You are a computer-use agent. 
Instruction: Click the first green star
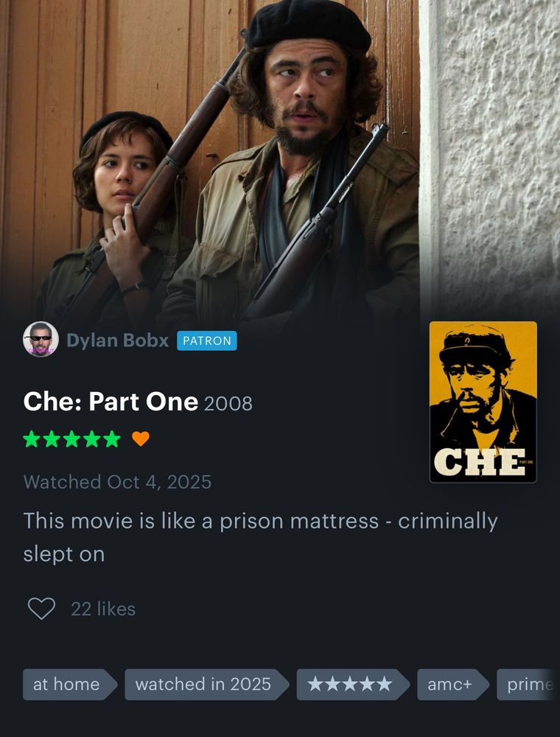(32, 439)
